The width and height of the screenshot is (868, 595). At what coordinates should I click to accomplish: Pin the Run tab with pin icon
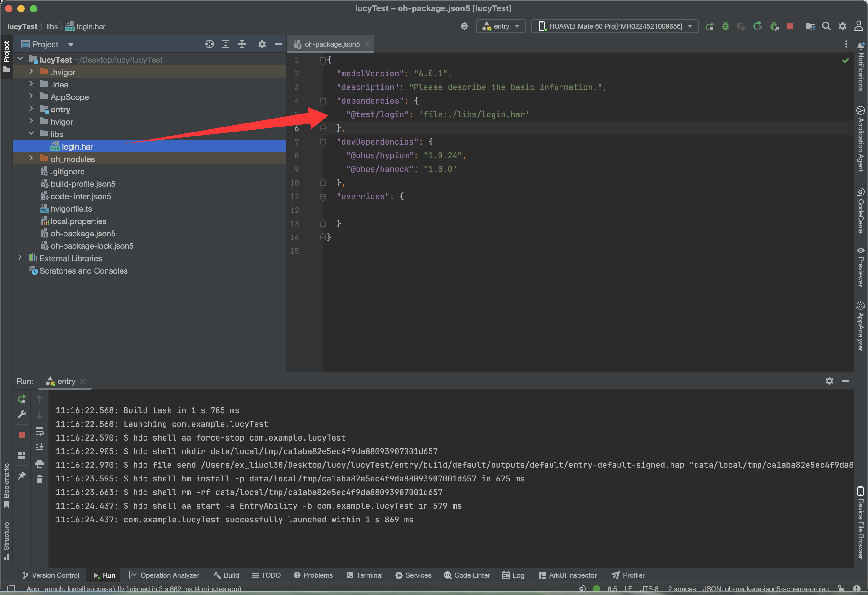[22, 475]
